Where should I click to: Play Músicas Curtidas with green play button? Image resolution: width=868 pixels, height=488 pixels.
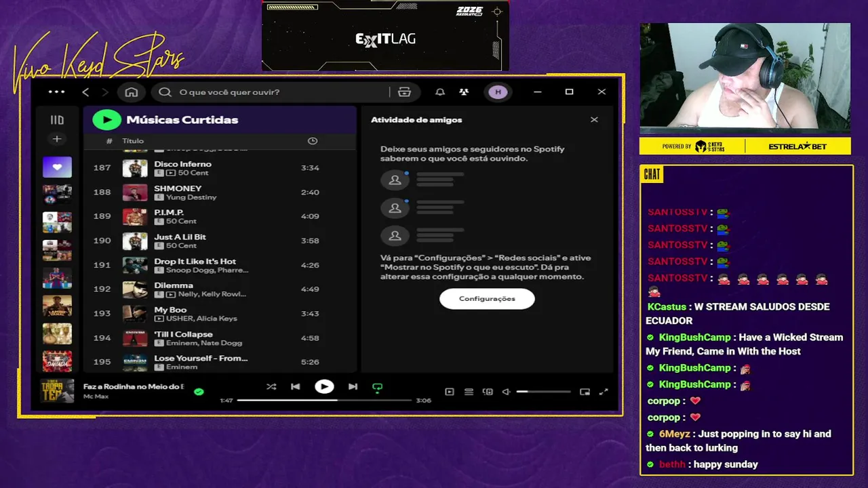click(x=106, y=120)
